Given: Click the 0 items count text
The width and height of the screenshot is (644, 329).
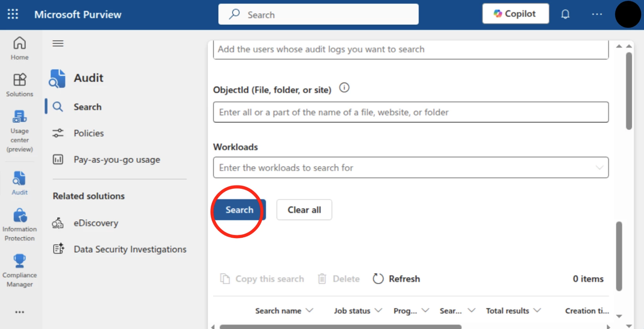Looking at the screenshot, I should tap(588, 279).
